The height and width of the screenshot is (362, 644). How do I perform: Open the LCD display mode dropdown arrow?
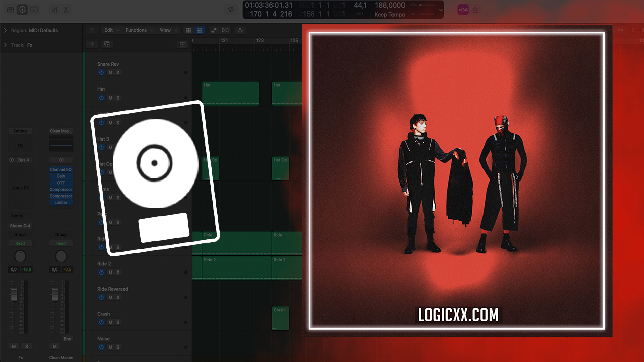coord(441,10)
